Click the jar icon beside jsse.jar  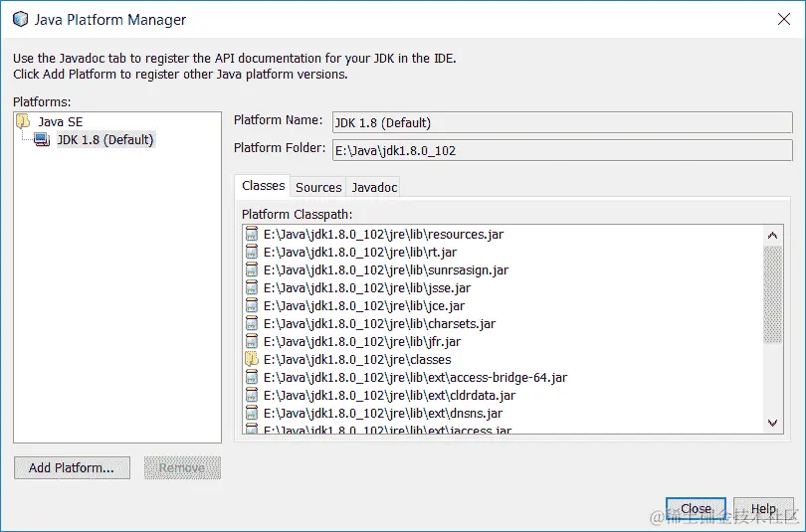pyautogui.click(x=252, y=288)
